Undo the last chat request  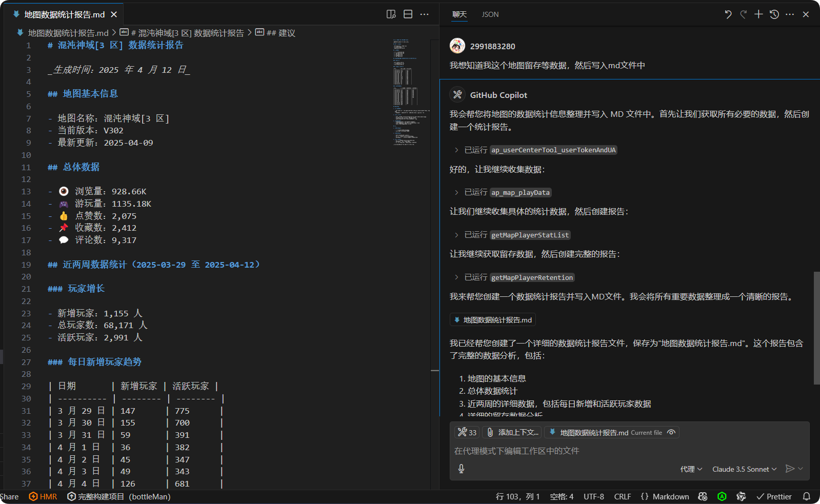coord(728,14)
